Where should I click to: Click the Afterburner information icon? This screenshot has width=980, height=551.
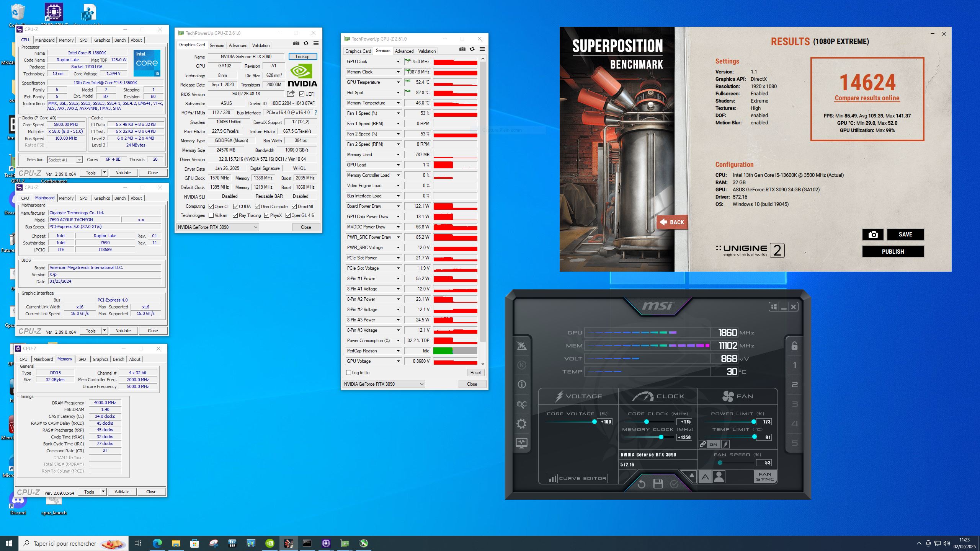point(521,384)
